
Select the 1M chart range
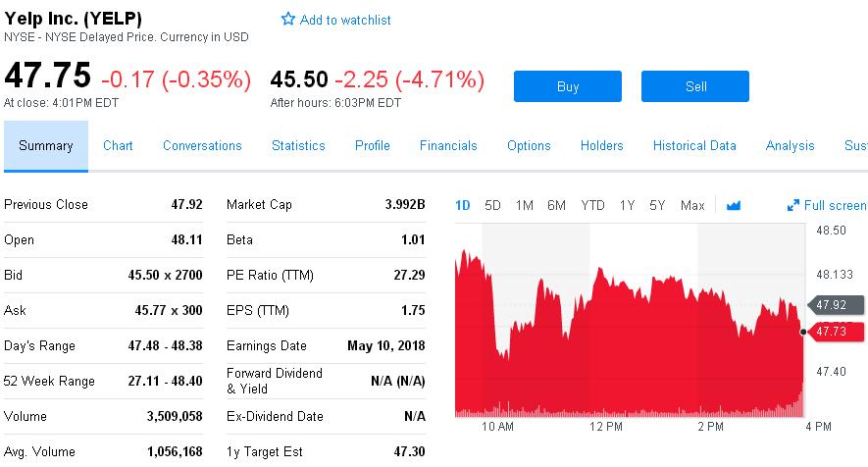click(525, 205)
